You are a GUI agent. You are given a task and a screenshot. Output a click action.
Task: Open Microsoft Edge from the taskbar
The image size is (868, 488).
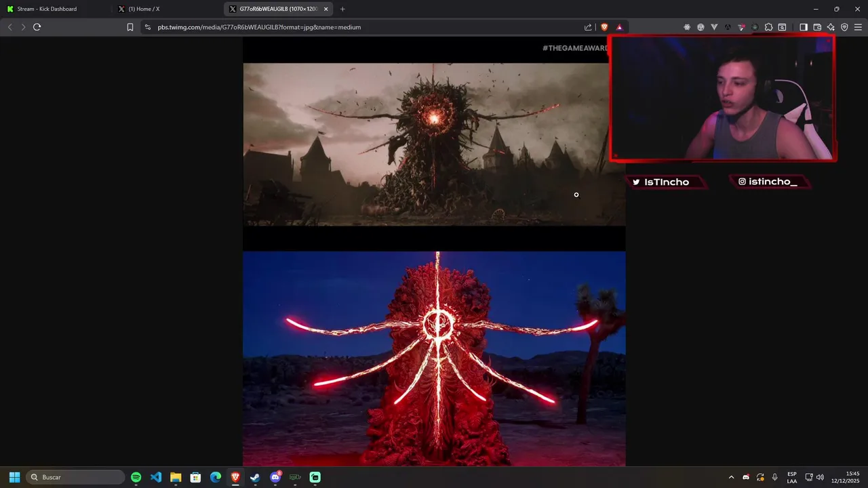(x=216, y=477)
